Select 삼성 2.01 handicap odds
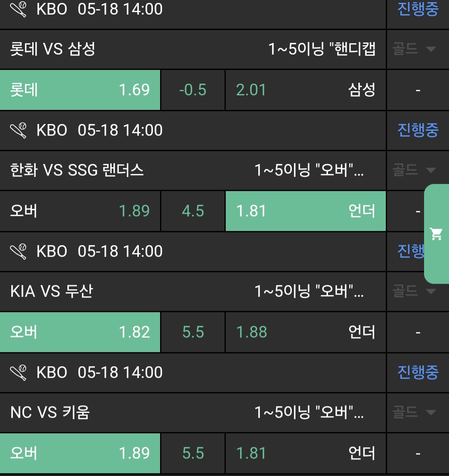449x476 pixels. [x=306, y=90]
